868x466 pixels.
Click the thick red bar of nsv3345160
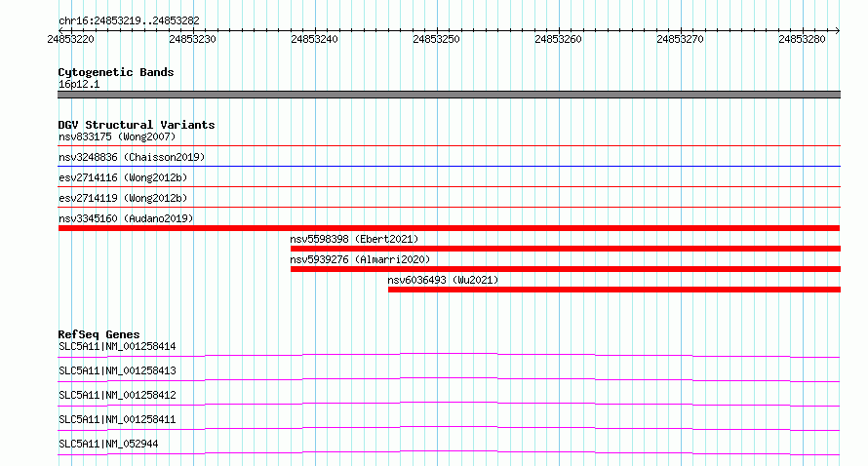[x=449, y=228]
